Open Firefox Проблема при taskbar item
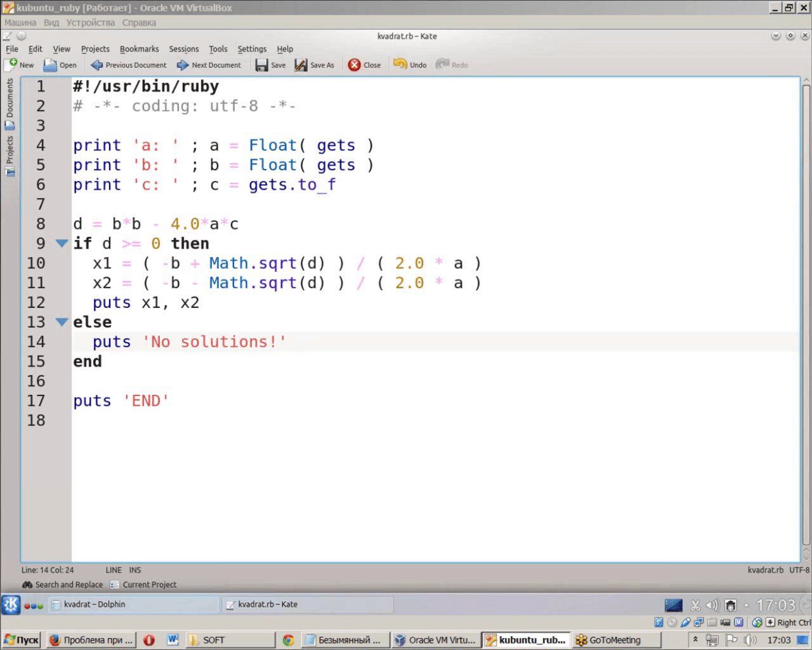The image size is (812, 650). coord(91,640)
